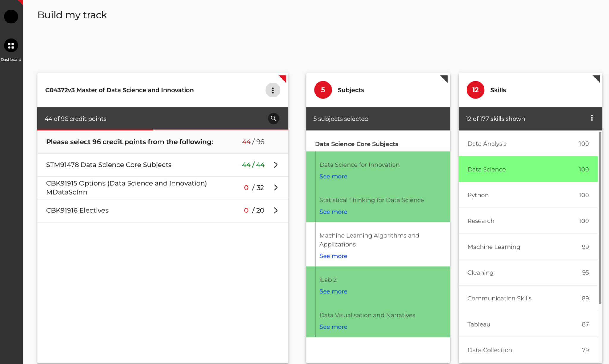The width and height of the screenshot is (609, 364).
Task: Click the search icon in credit points bar
Action: pyautogui.click(x=273, y=118)
